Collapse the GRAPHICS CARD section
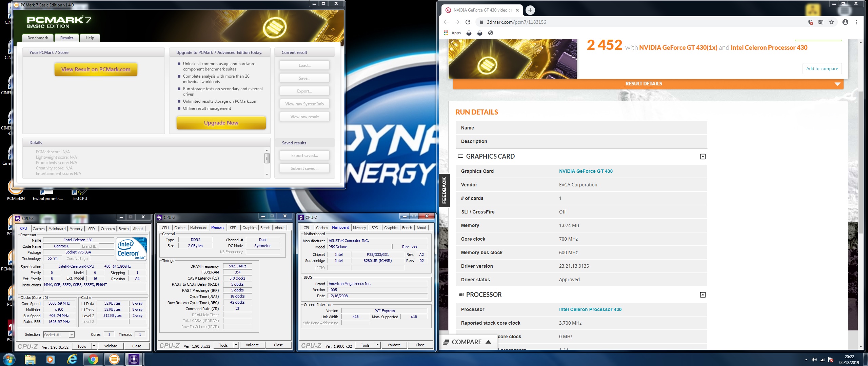This screenshot has height=366, width=868. tap(703, 157)
